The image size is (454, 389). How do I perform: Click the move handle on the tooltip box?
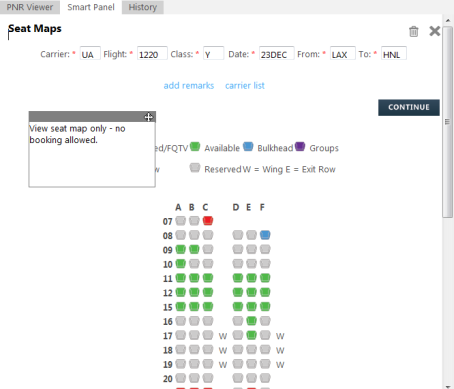click(148, 117)
